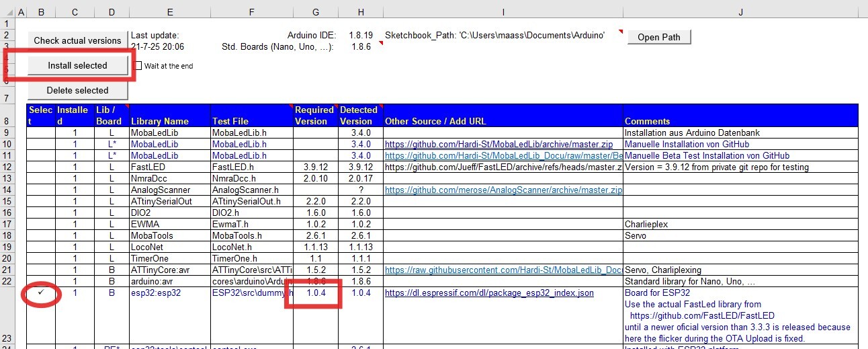Click the Required Version header cell
The width and height of the screenshot is (868, 349).
coord(314,116)
